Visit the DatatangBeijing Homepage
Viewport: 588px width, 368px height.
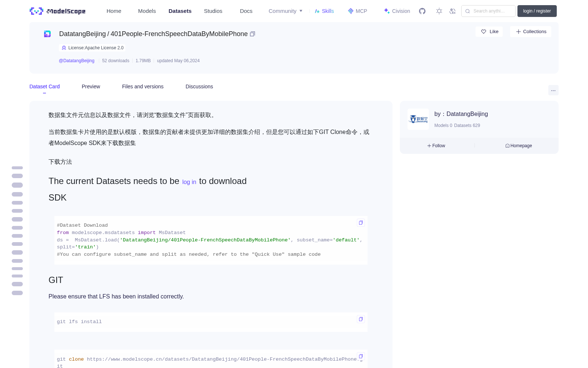click(x=519, y=146)
